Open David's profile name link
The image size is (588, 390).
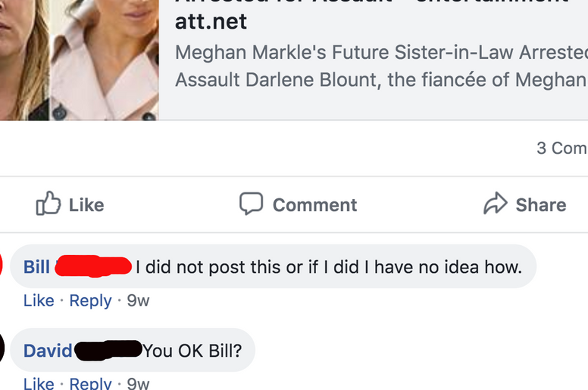tap(48, 351)
